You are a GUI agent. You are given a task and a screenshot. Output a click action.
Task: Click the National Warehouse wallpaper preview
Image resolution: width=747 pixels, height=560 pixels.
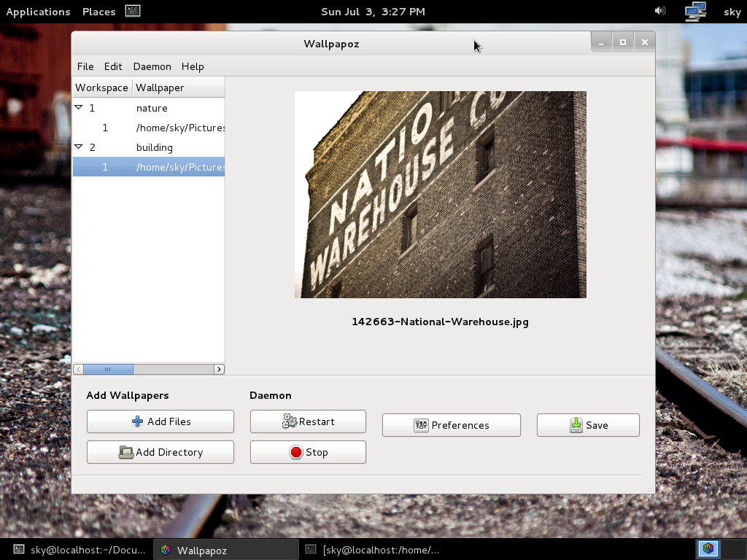(440, 194)
